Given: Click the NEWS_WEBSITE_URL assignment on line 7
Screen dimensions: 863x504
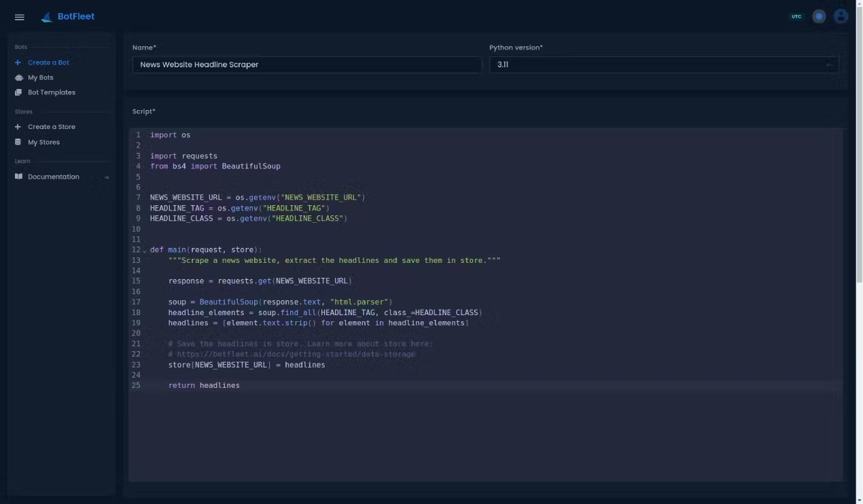Looking at the screenshot, I should 258,198.
